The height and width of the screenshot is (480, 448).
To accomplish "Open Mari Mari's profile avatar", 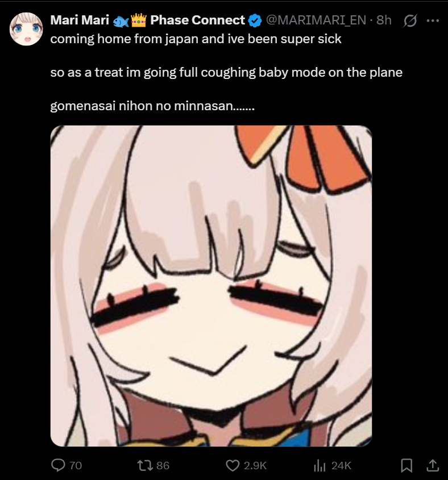I will tap(26, 29).
